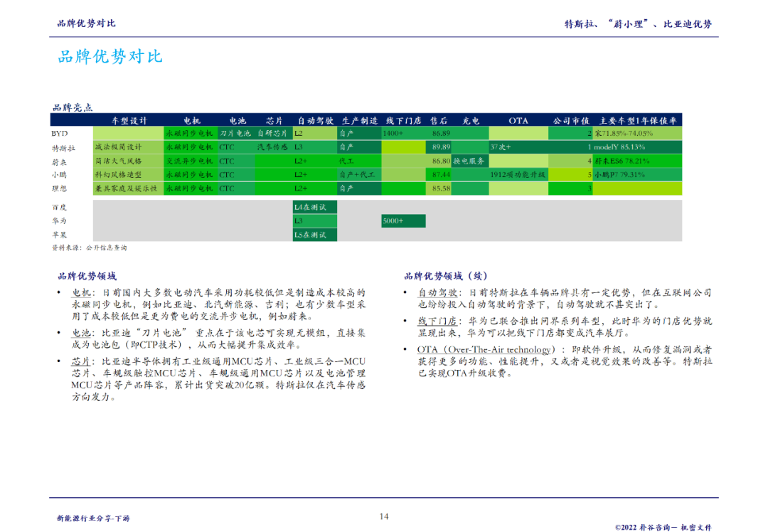This screenshot has width=768, height=532.
Task: Click the 充电 column header
Action: coord(471,120)
